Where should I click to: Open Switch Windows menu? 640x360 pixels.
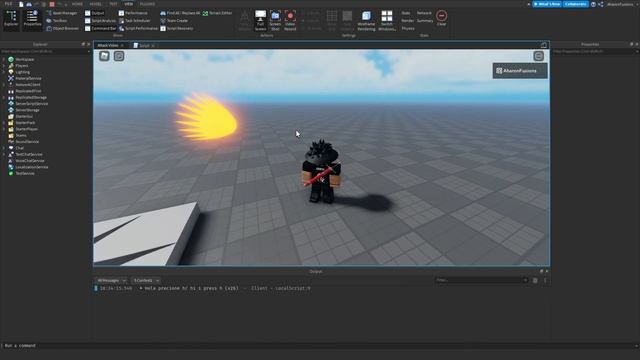click(x=387, y=20)
